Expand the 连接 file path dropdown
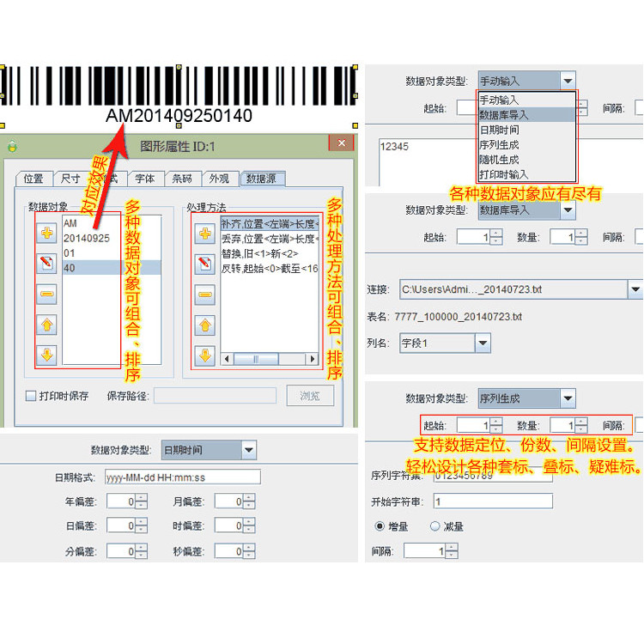The height and width of the screenshot is (644, 644). coord(635,289)
